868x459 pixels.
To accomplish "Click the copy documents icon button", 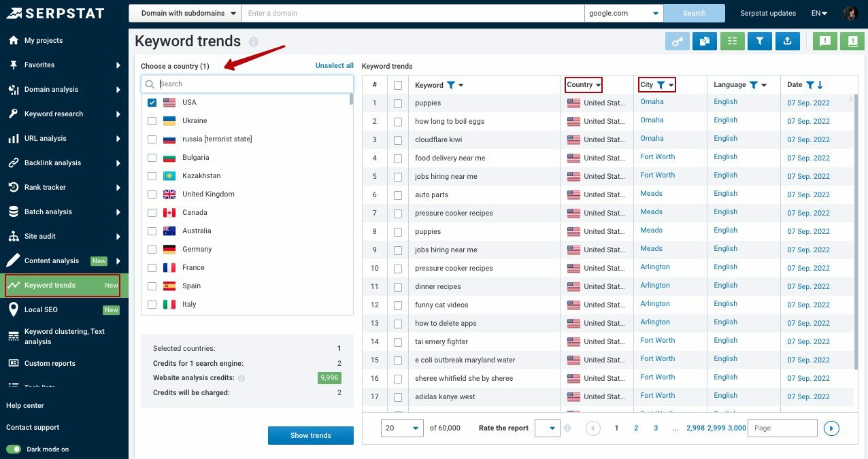I will [705, 41].
